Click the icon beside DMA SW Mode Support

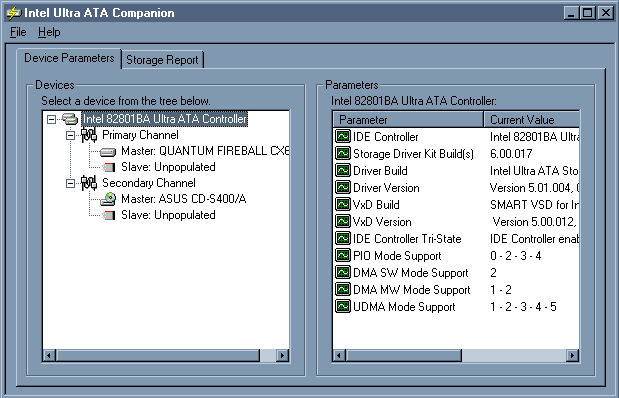point(343,272)
